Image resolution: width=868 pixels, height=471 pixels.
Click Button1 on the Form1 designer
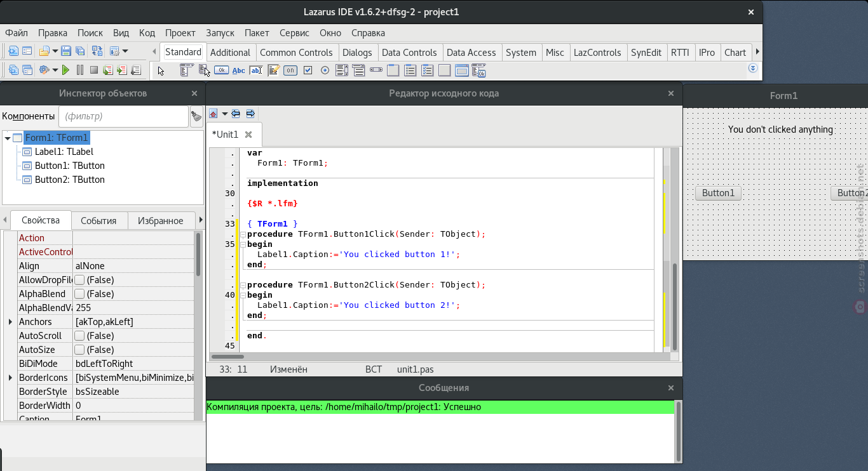click(718, 194)
